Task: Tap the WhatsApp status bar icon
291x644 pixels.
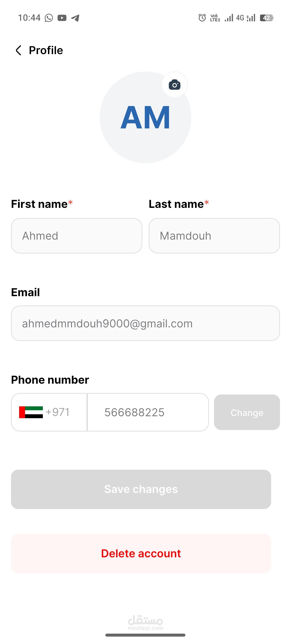Action: pyautogui.click(x=49, y=18)
